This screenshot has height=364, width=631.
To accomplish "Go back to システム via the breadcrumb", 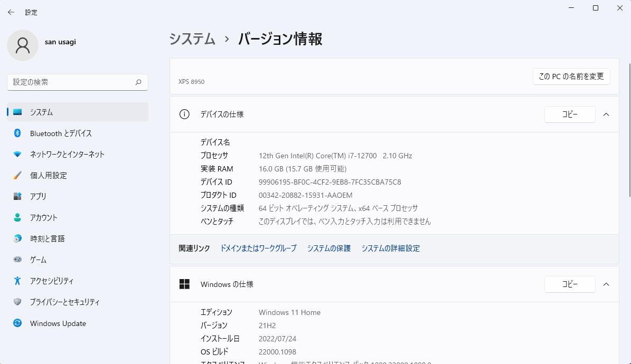I will coord(192,39).
